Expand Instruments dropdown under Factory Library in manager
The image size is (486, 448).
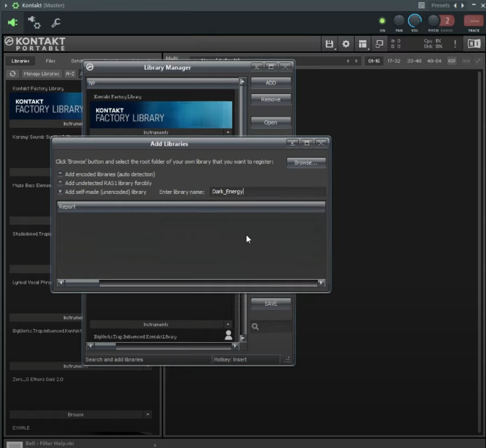[228, 132]
